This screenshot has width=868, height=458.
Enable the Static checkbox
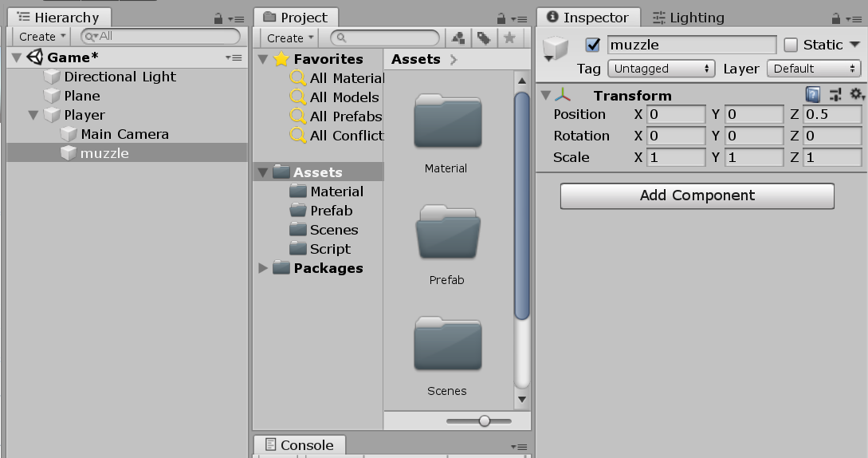791,45
